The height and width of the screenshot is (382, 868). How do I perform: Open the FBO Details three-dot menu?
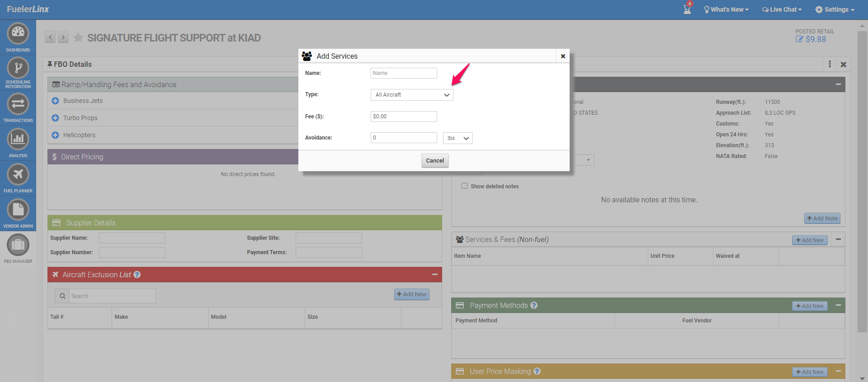pyautogui.click(x=830, y=64)
